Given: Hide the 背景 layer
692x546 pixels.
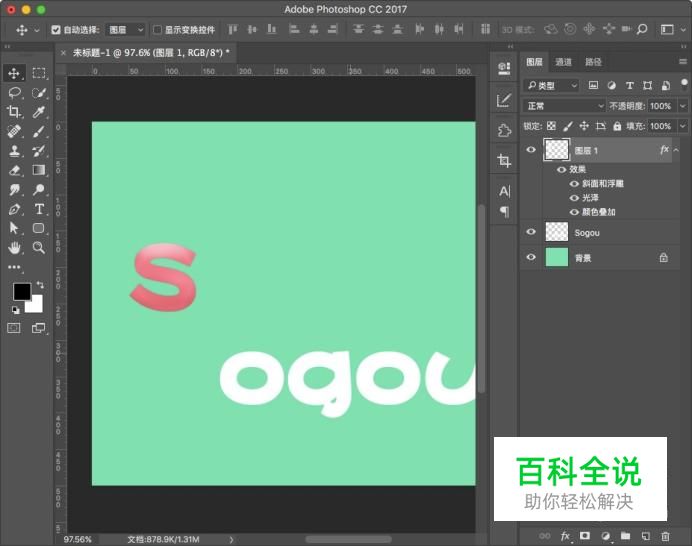Looking at the screenshot, I should [531, 257].
